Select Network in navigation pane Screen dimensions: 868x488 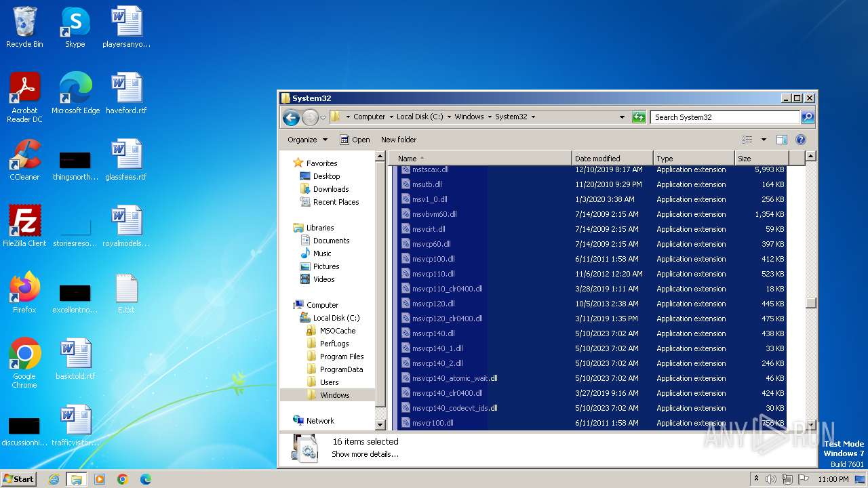320,421
